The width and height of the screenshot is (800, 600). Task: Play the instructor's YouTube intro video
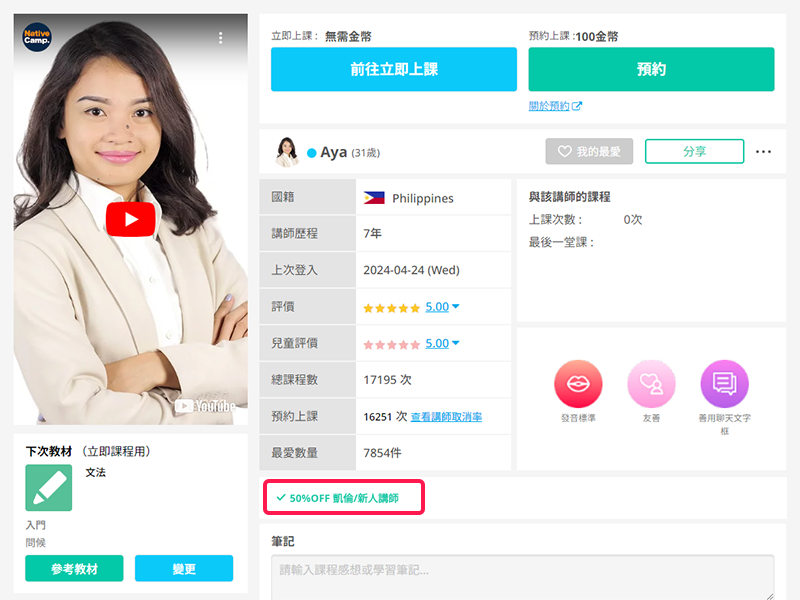[130, 219]
